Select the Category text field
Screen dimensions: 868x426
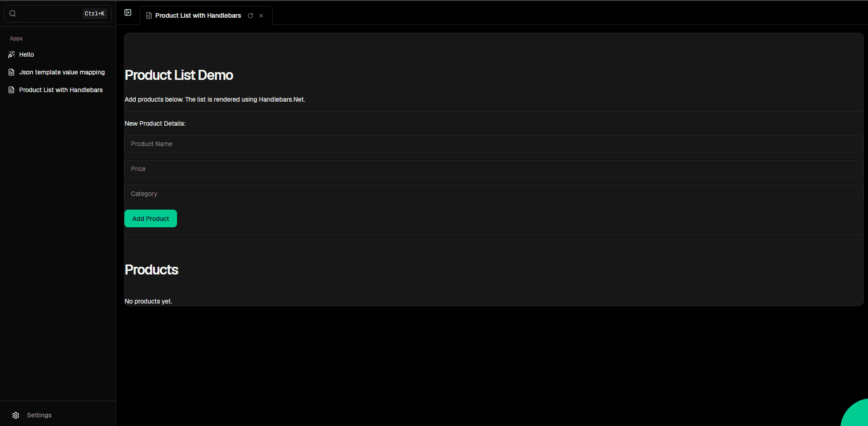pos(493,194)
